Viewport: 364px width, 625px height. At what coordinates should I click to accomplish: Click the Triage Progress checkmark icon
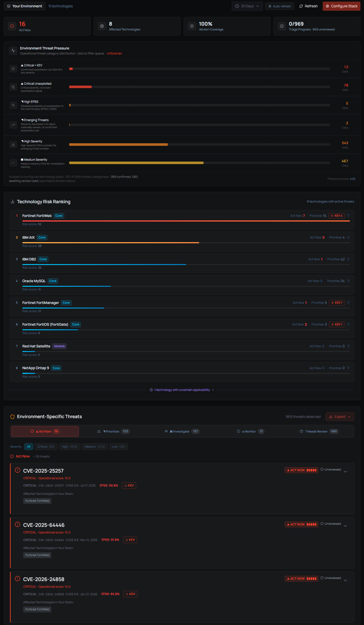[x=282, y=26]
